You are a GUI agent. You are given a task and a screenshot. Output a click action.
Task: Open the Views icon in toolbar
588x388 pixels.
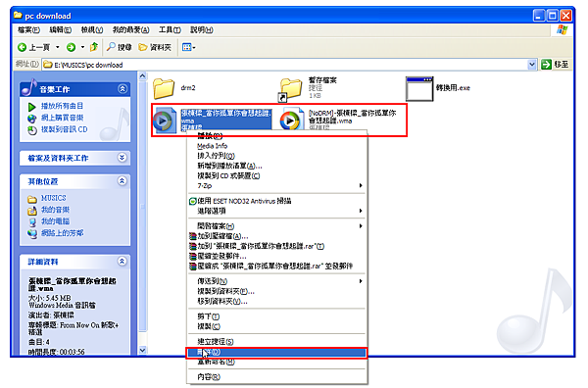pos(186,47)
